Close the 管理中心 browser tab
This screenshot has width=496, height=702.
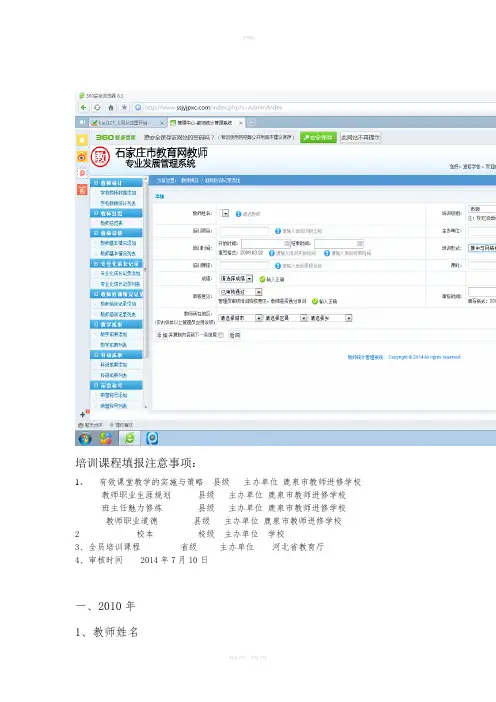[240, 123]
